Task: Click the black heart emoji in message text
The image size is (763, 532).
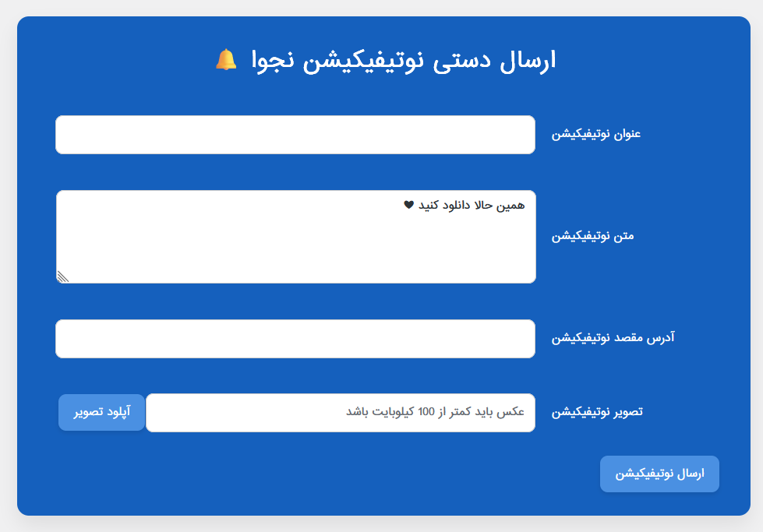Action: click(x=408, y=205)
